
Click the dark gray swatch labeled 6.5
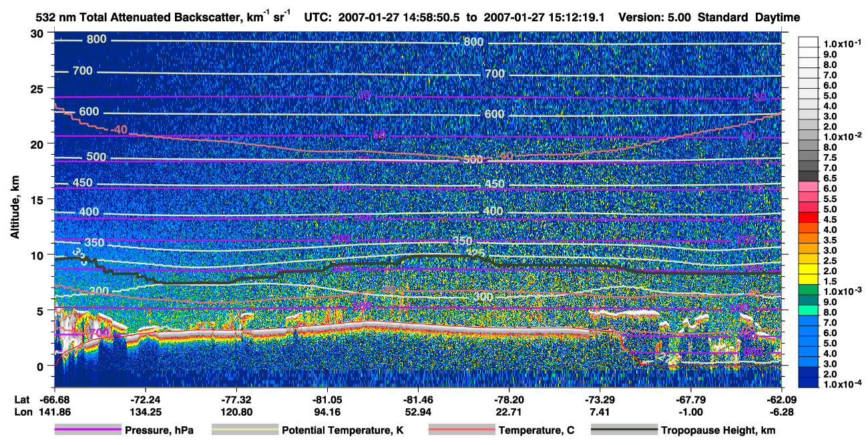click(x=808, y=175)
